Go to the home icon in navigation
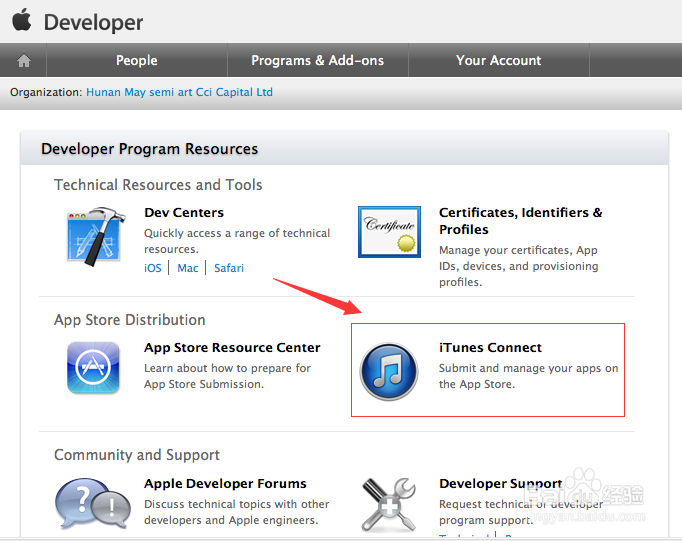The width and height of the screenshot is (682, 541). tap(24, 60)
